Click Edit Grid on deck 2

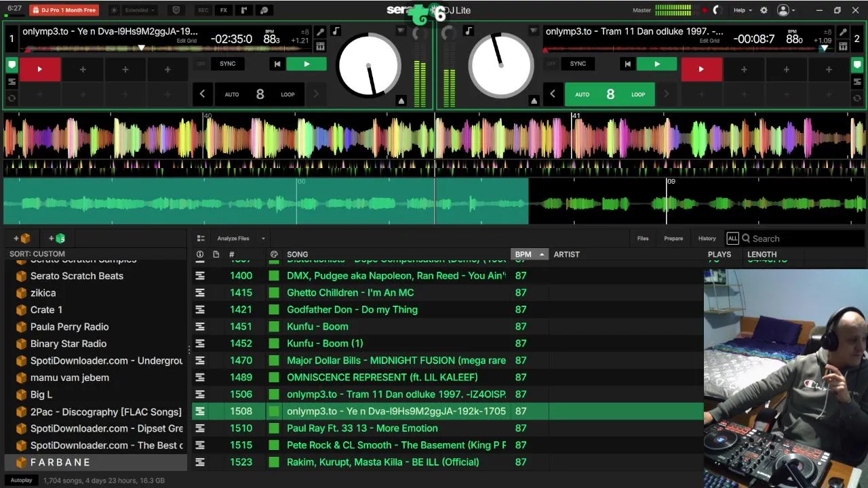click(709, 41)
